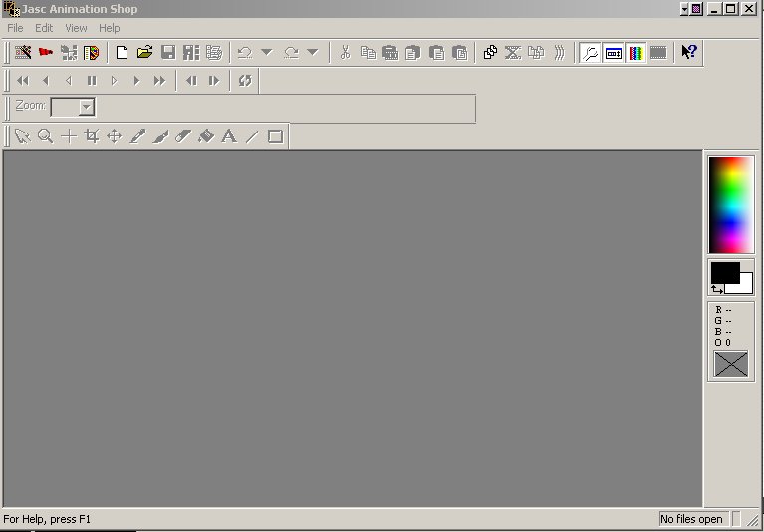The height and width of the screenshot is (532, 764).
Task: Open the Banner Wizard red flag icon
Action: point(46,52)
